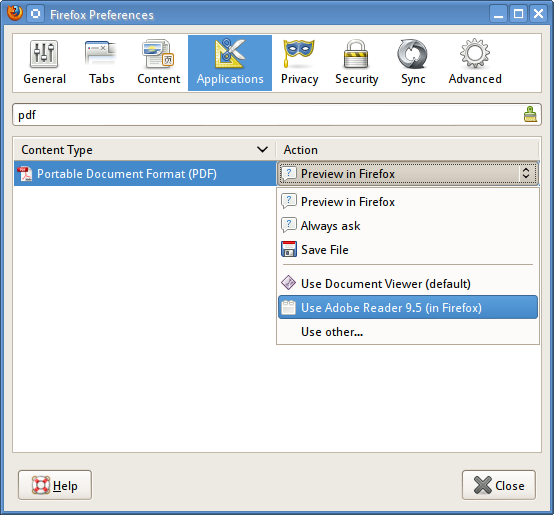
Task: Choose Always ask option
Action: 408,226
